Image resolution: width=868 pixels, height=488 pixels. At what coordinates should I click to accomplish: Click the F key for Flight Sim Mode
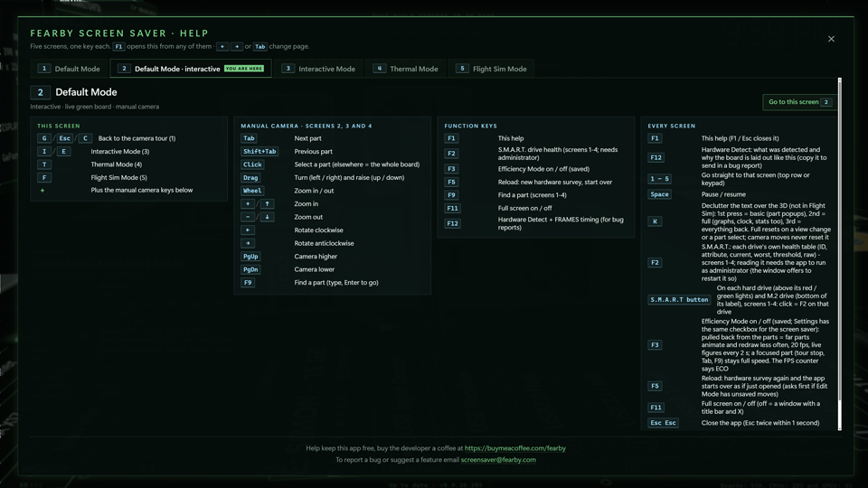point(44,178)
